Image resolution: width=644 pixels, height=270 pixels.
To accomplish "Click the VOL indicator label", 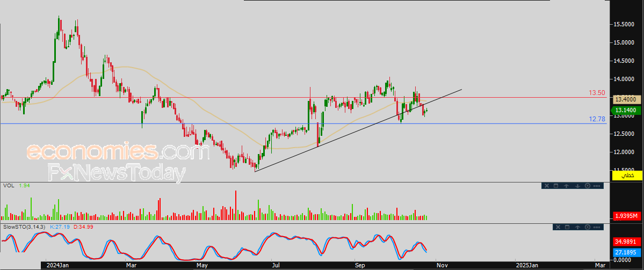I will coord(8,186).
